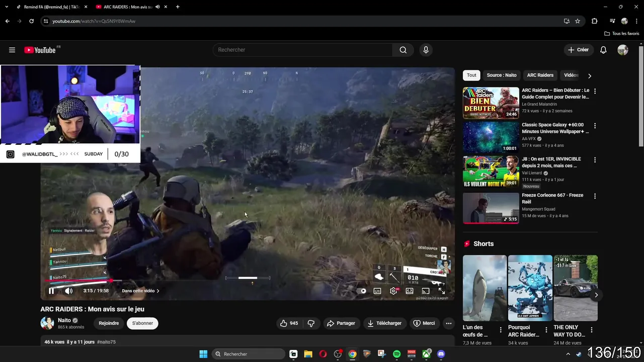
Task: Open the YouTube hamburger guide menu
Action: pos(12,50)
